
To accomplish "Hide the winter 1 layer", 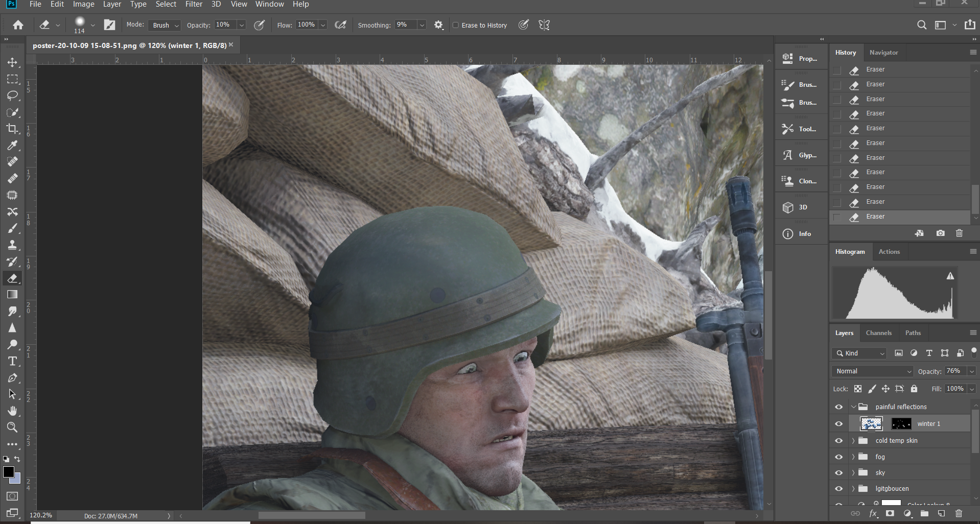I will [838, 423].
